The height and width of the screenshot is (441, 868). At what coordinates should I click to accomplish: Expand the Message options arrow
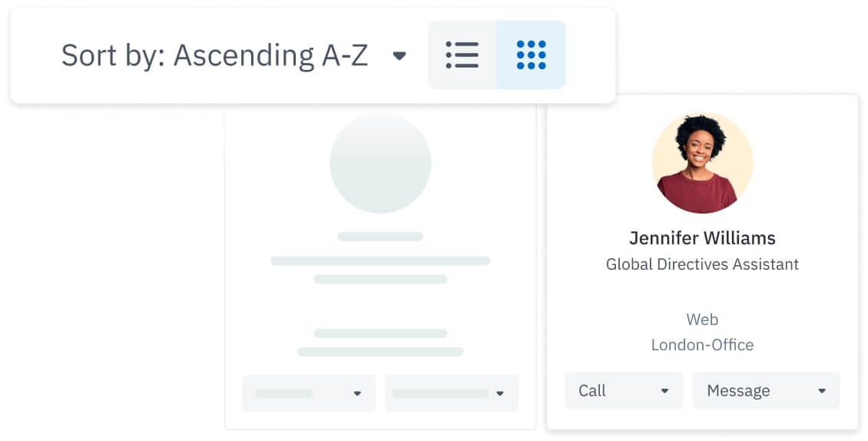(821, 391)
